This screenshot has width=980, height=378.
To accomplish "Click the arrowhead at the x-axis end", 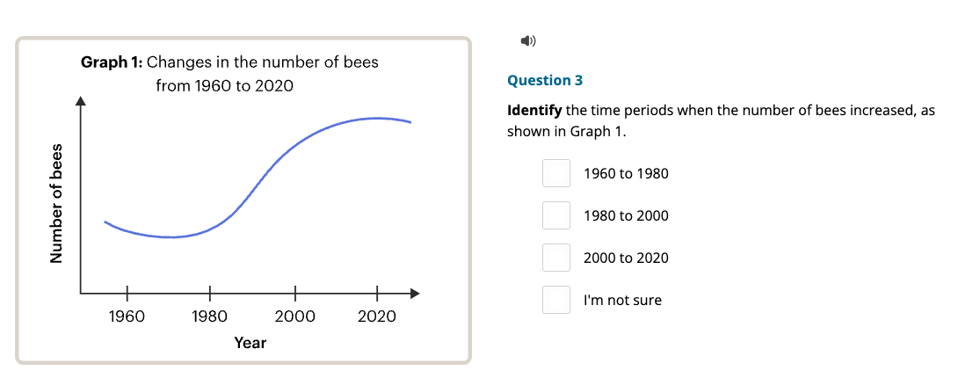I will 414,293.
